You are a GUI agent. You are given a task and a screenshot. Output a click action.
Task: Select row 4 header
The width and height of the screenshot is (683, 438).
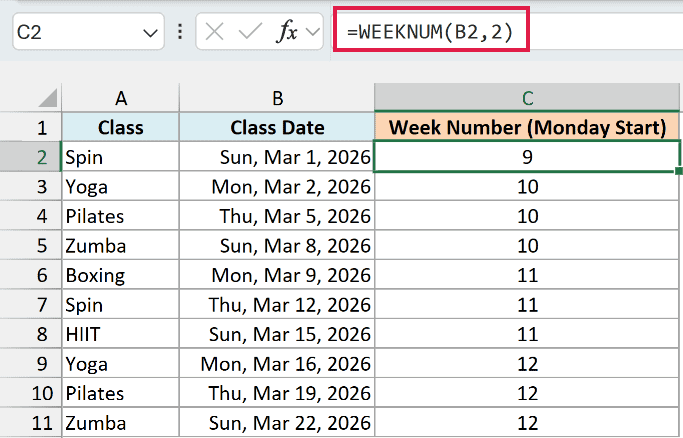click(30, 216)
